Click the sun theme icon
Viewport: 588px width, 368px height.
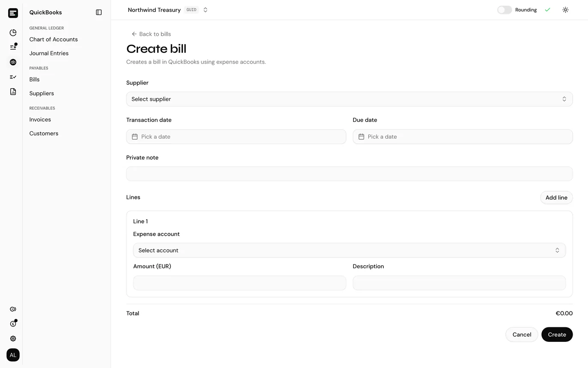[x=565, y=10]
